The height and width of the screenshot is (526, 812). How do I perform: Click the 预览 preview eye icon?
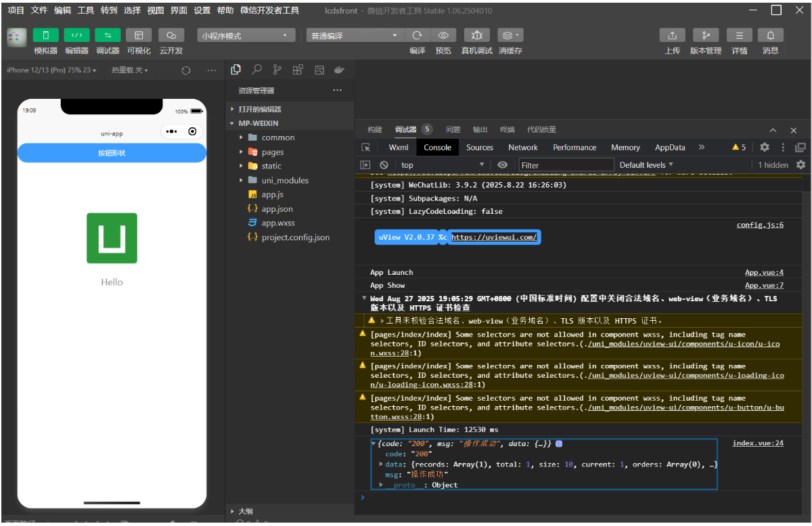[443, 35]
